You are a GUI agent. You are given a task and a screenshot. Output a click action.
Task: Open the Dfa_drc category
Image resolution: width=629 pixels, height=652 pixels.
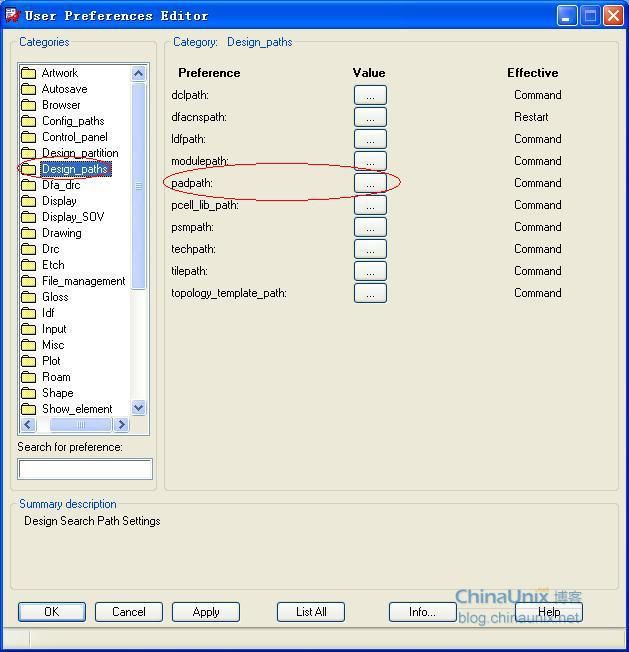tap(61, 185)
